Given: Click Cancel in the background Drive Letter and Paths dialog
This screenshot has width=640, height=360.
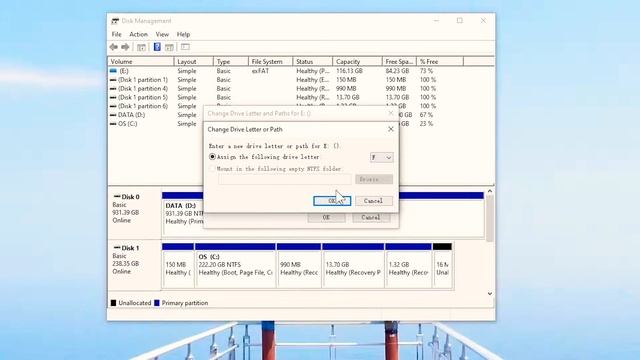Looking at the screenshot, I should pos(370,218).
